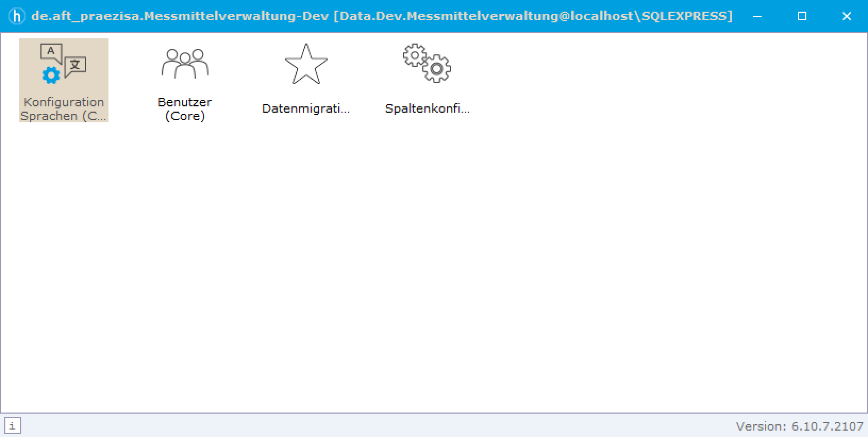Close the Messmittelverwaltung-Dev window
868x437 pixels.
coord(846,16)
